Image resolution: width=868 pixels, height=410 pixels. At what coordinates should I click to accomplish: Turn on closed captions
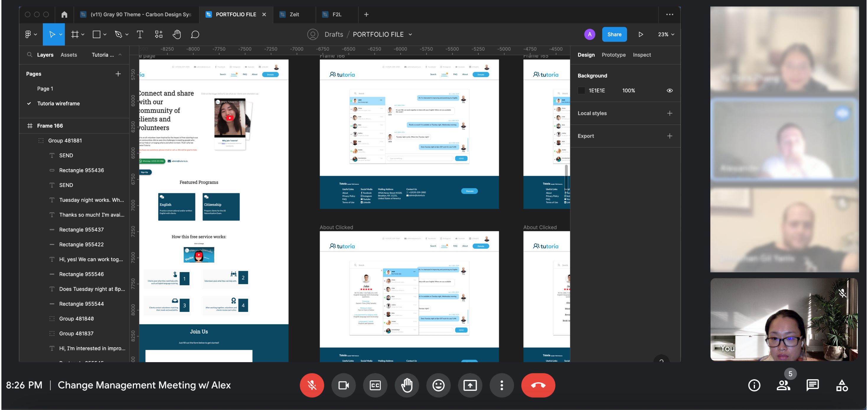coord(375,385)
